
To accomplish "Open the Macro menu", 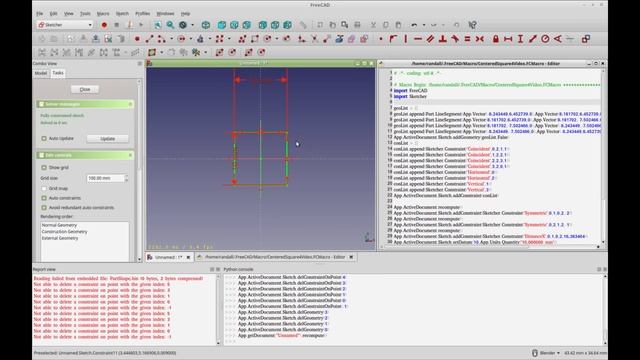I will point(103,13).
